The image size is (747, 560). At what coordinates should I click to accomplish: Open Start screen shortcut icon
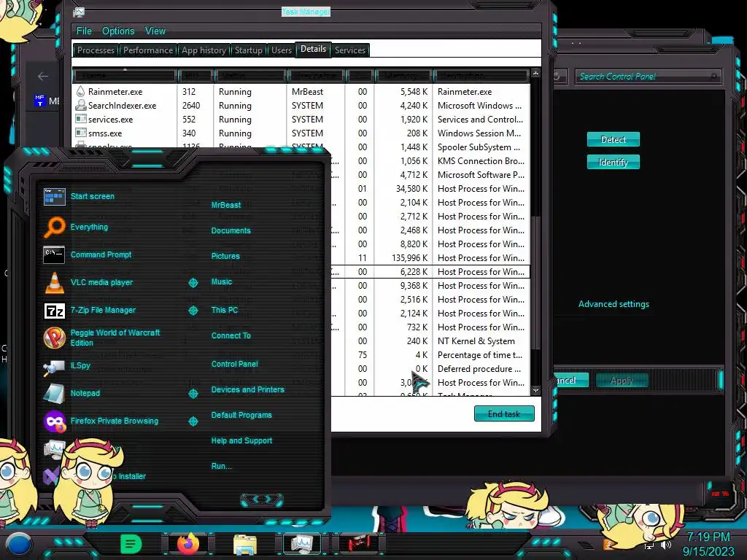[x=54, y=196]
